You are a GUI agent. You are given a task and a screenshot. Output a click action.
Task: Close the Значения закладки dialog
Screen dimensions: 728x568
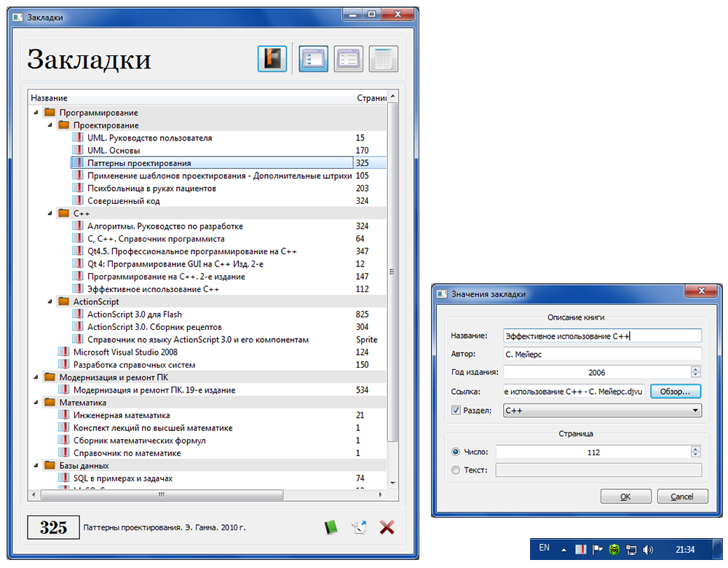pyautogui.click(x=702, y=291)
